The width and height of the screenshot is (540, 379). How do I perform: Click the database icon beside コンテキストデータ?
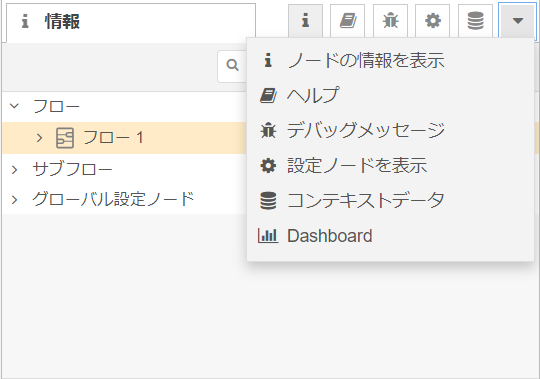click(x=268, y=201)
